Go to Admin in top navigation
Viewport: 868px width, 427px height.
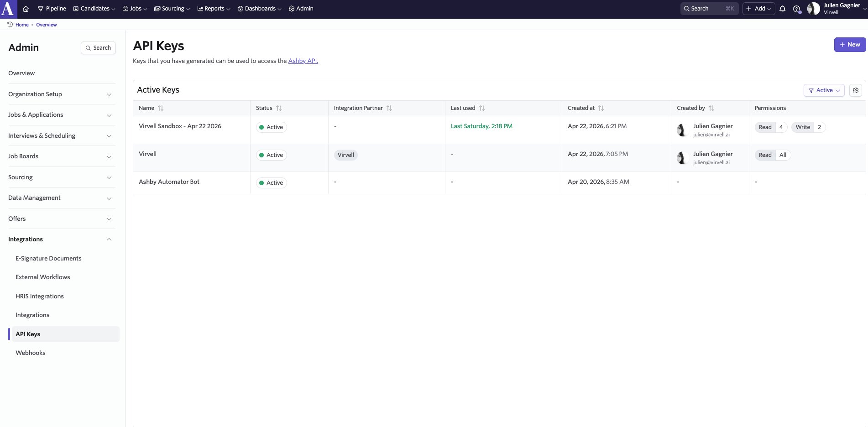(301, 9)
